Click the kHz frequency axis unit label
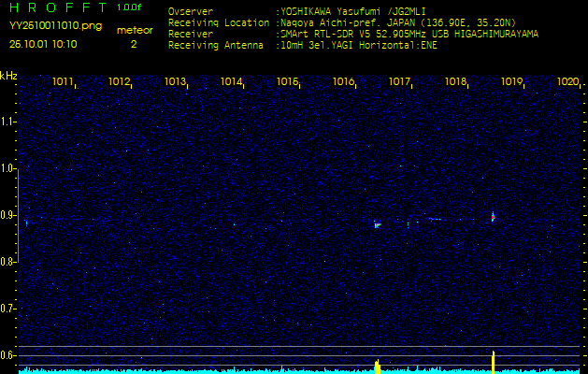The height and width of the screenshot is (374, 588). pos(8,75)
